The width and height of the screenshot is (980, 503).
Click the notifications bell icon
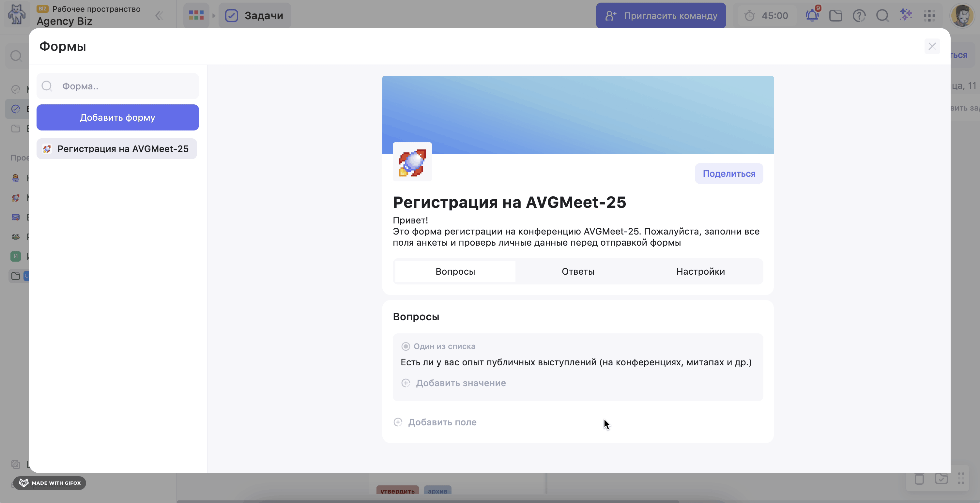pyautogui.click(x=812, y=16)
